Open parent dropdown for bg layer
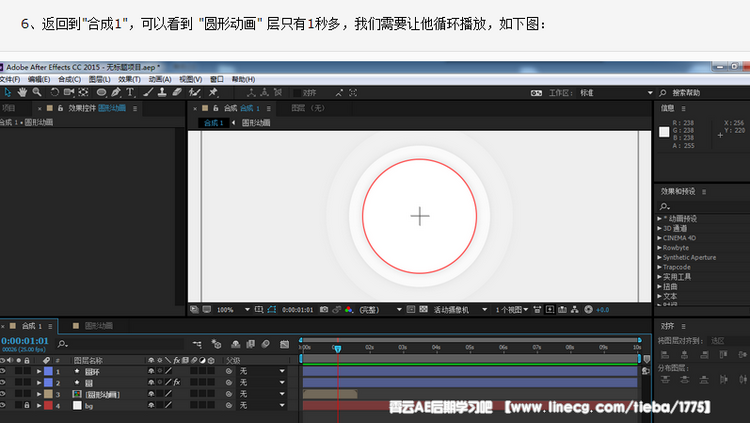 262,405
